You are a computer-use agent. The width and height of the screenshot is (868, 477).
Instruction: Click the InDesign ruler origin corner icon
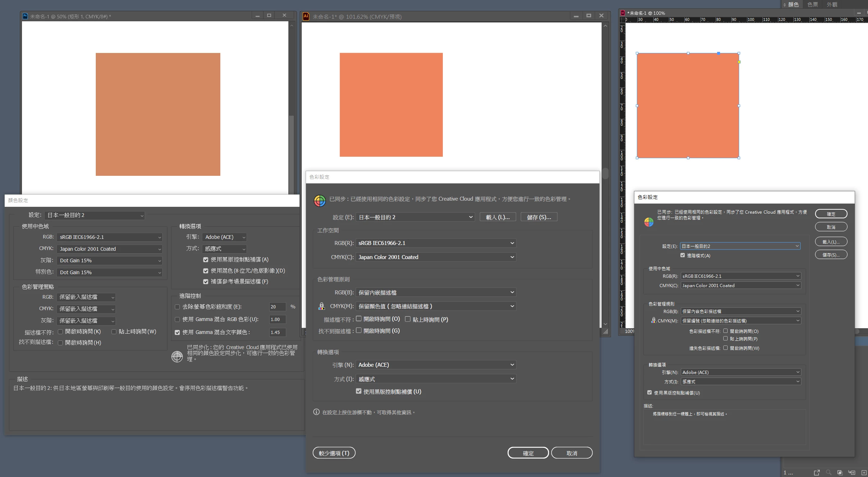(622, 20)
